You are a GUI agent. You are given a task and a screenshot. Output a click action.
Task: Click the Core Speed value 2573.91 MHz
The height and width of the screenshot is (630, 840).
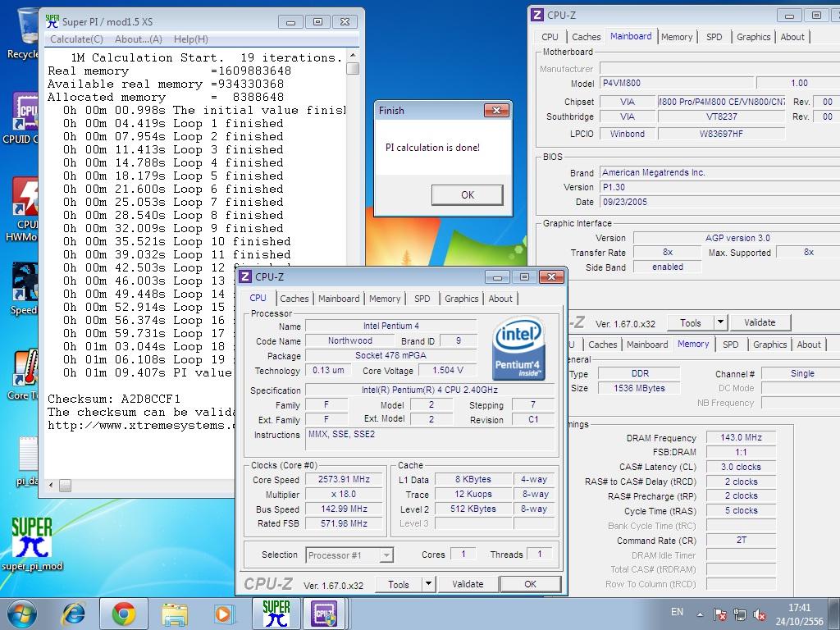pyautogui.click(x=344, y=479)
